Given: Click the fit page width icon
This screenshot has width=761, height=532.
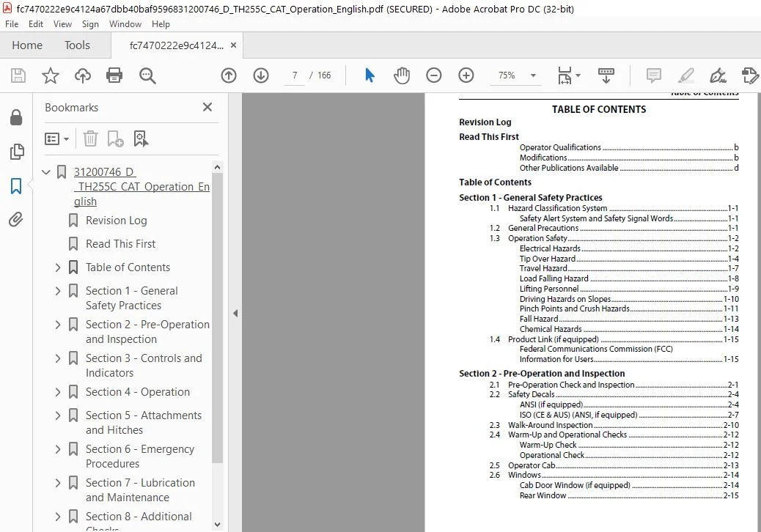Looking at the screenshot, I should (x=565, y=75).
